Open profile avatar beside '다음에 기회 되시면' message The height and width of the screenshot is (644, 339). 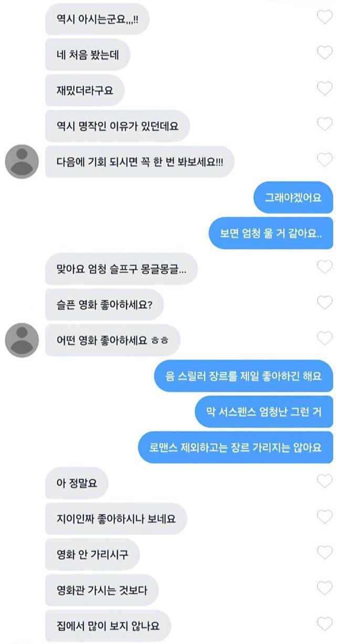[22, 162]
